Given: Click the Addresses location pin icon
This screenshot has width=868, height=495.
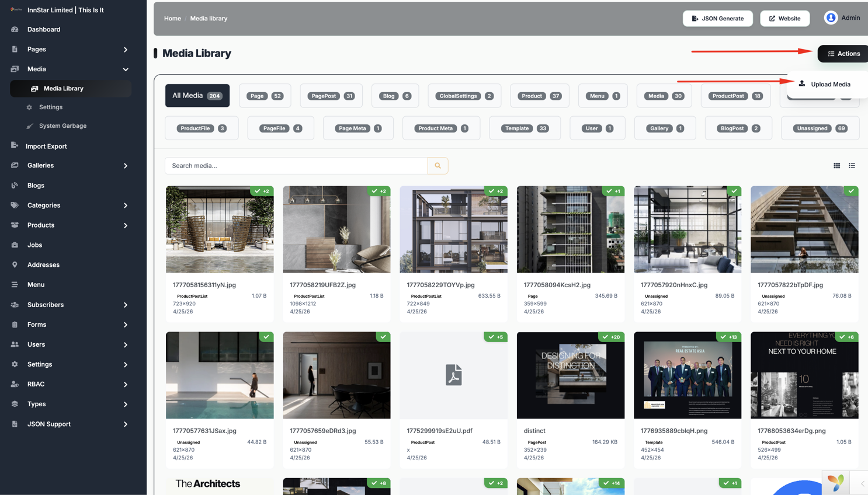Looking at the screenshot, I should 15,265.
